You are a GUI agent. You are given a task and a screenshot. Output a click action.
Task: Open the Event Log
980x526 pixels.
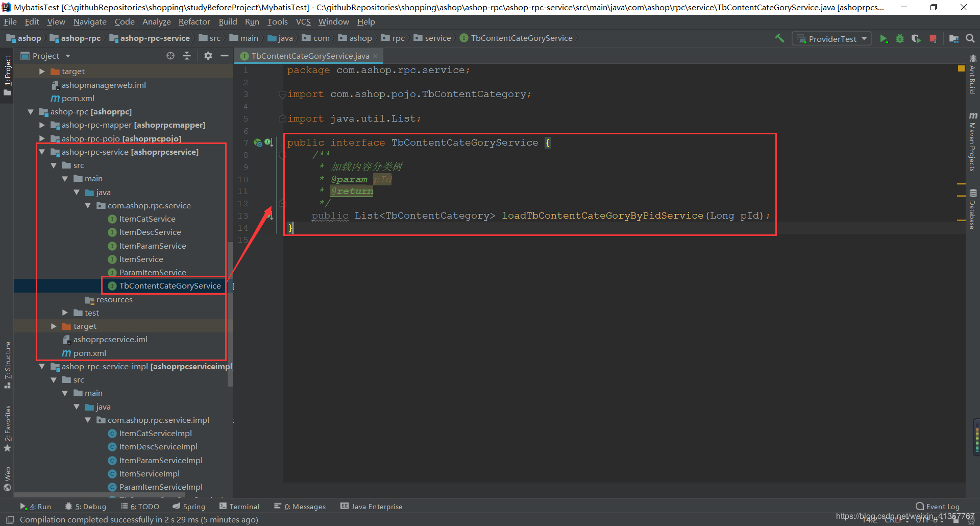(938, 507)
